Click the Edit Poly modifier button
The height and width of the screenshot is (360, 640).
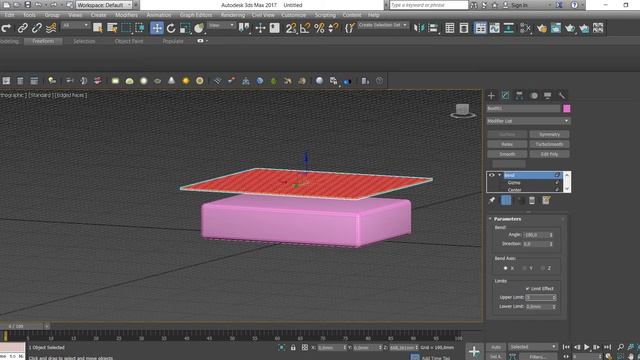549,154
